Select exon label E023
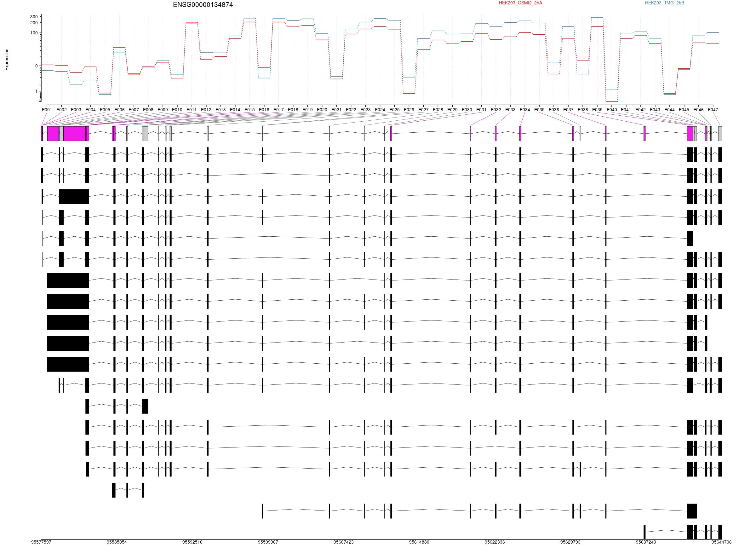Screen dimensions: 756x548 [365, 110]
